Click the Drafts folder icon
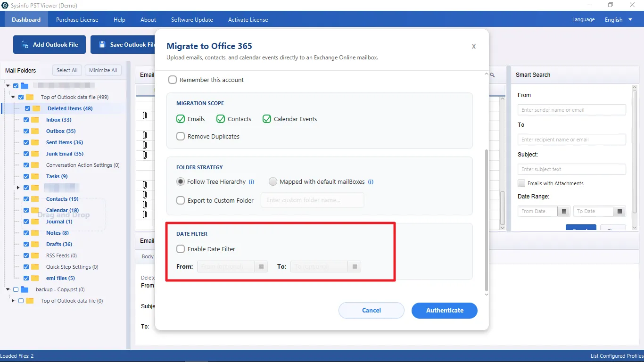 coord(35,244)
